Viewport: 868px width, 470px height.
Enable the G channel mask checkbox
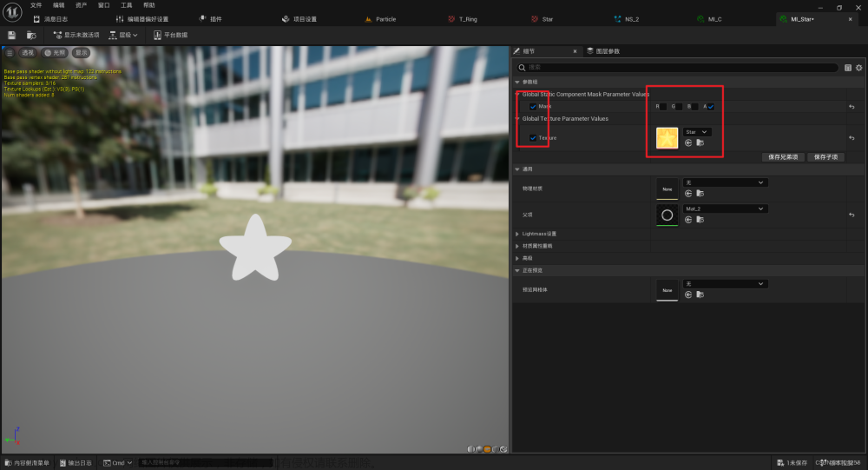tap(680, 106)
